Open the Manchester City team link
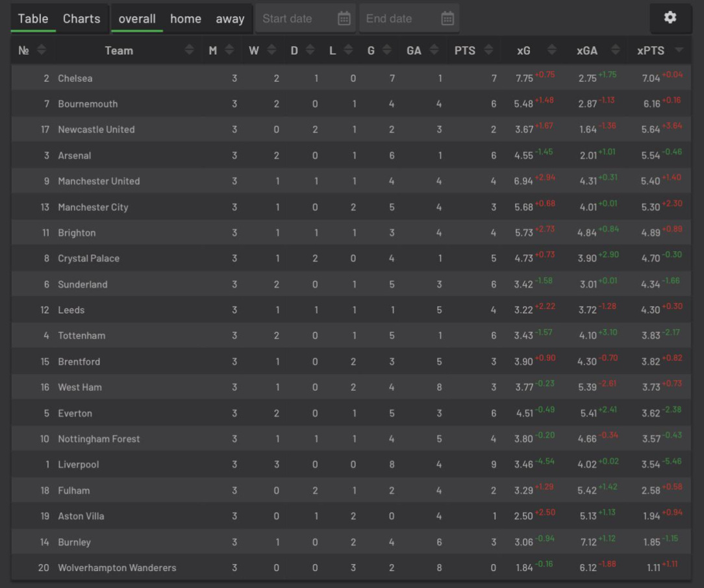This screenshot has height=588, width=704. [x=93, y=207]
